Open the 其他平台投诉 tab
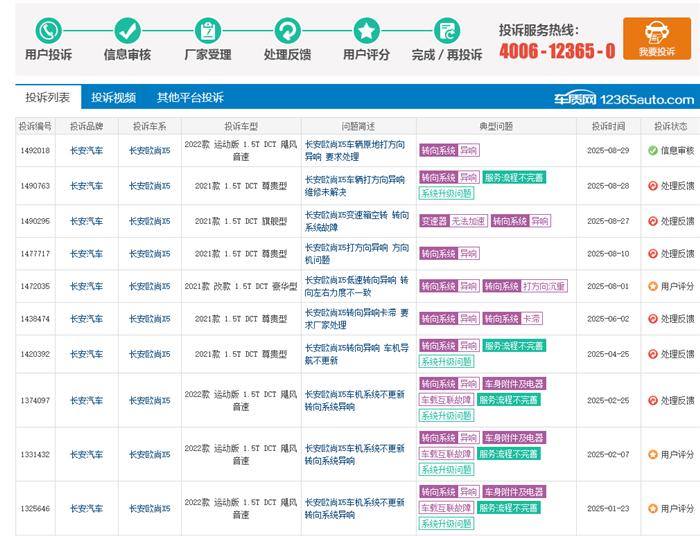 [190, 97]
